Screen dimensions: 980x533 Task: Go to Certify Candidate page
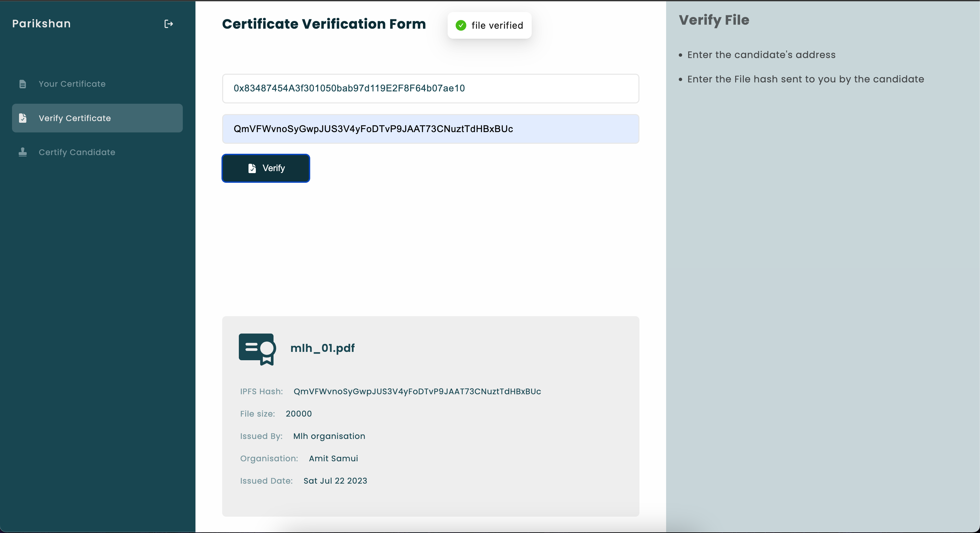point(77,152)
